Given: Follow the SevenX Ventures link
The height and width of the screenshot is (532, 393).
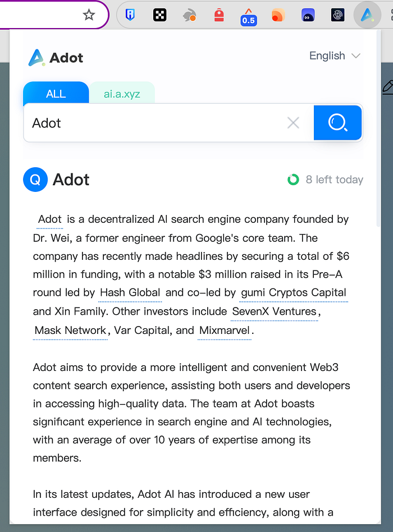Looking at the screenshot, I should point(274,311).
